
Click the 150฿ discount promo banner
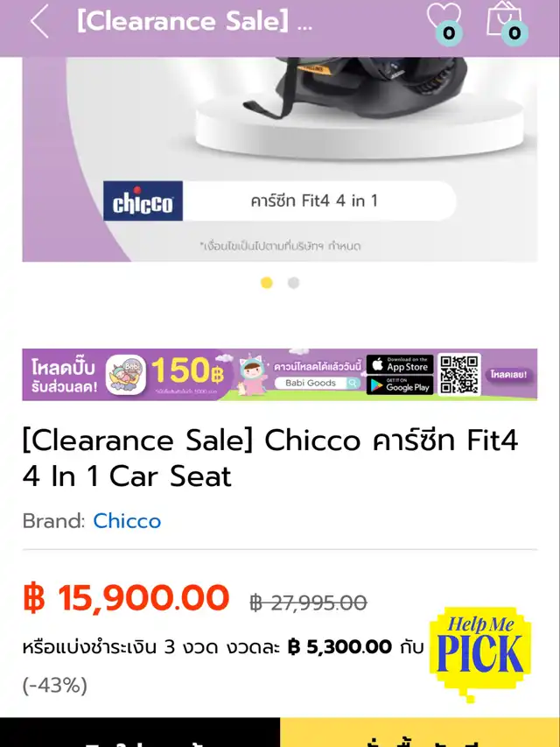[280, 375]
